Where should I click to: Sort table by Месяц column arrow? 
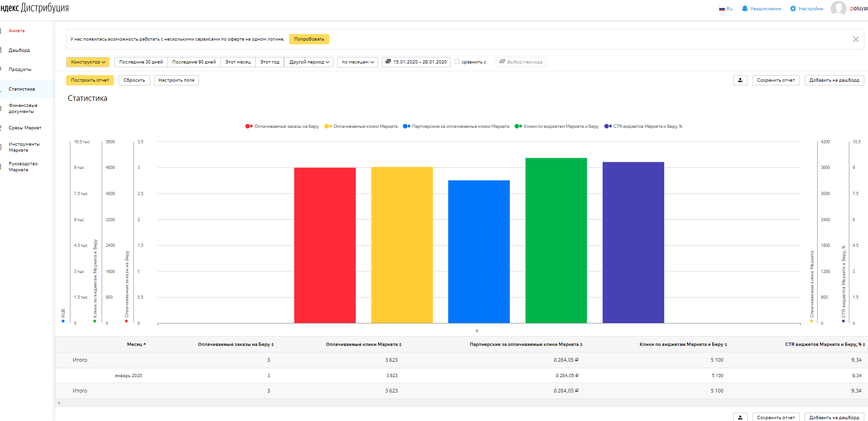145,344
